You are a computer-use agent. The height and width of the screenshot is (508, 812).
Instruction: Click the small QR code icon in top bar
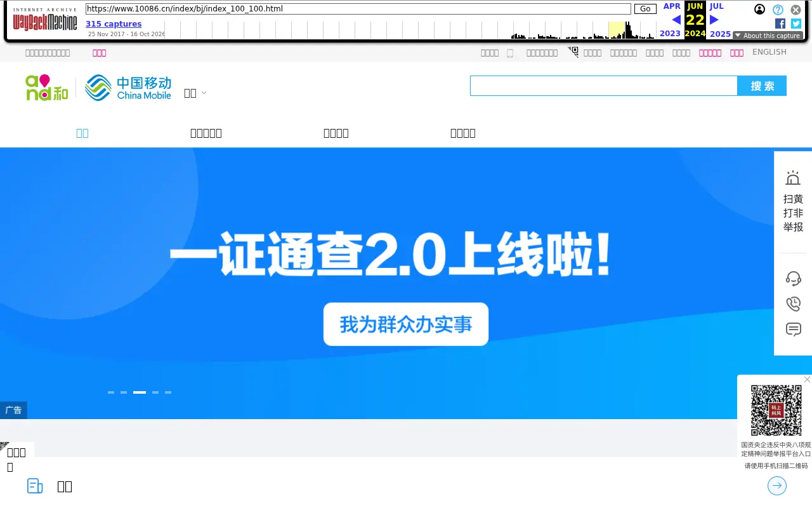point(573,52)
